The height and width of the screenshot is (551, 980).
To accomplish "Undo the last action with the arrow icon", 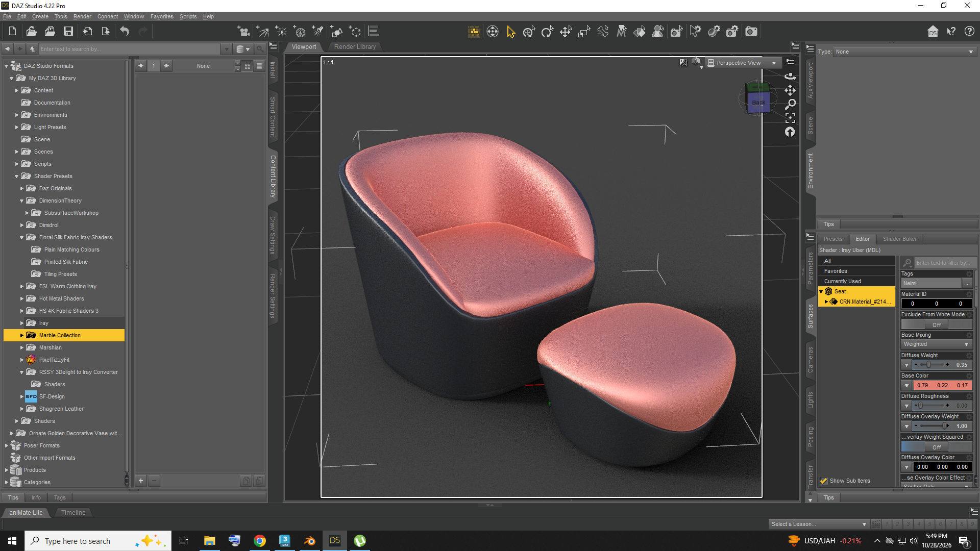I will click(125, 32).
